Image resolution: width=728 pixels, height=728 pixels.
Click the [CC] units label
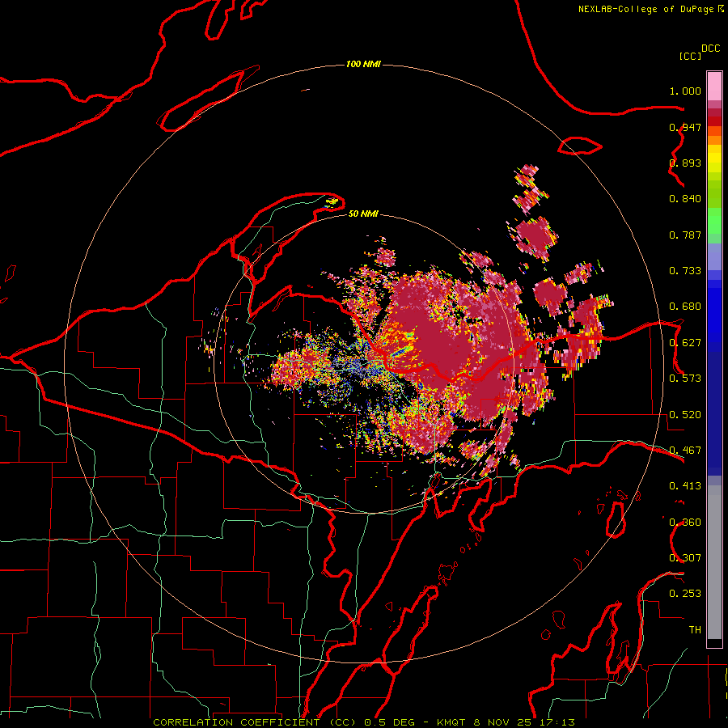pos(690,56)
